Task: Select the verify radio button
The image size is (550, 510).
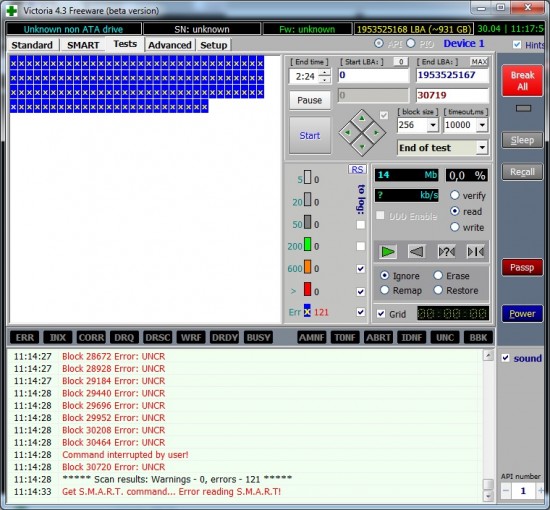Action: (455, 195)
